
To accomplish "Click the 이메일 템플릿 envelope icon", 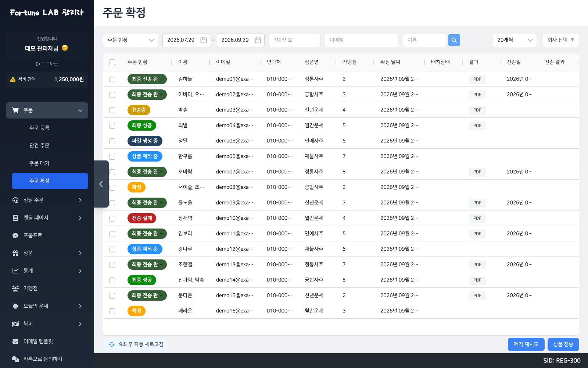I will pos(15,342).
